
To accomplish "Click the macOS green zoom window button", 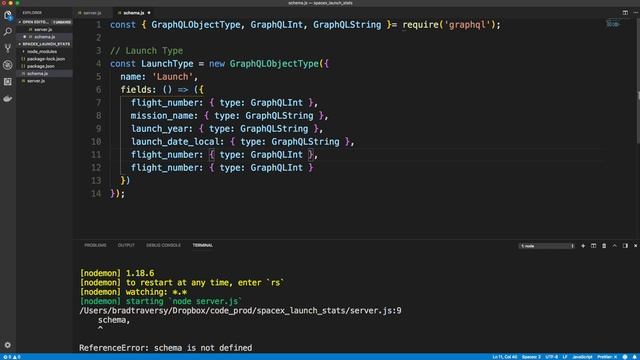I will [x=17, y=3].
